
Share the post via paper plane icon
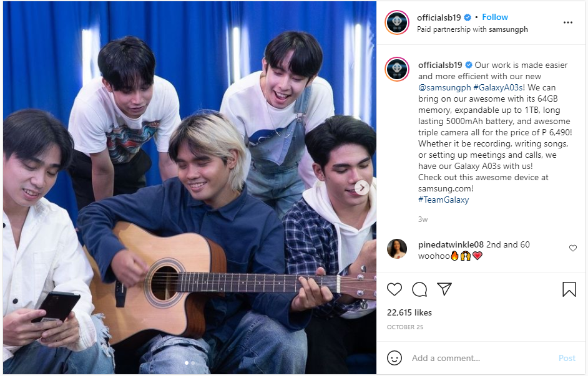coord(444,289)
